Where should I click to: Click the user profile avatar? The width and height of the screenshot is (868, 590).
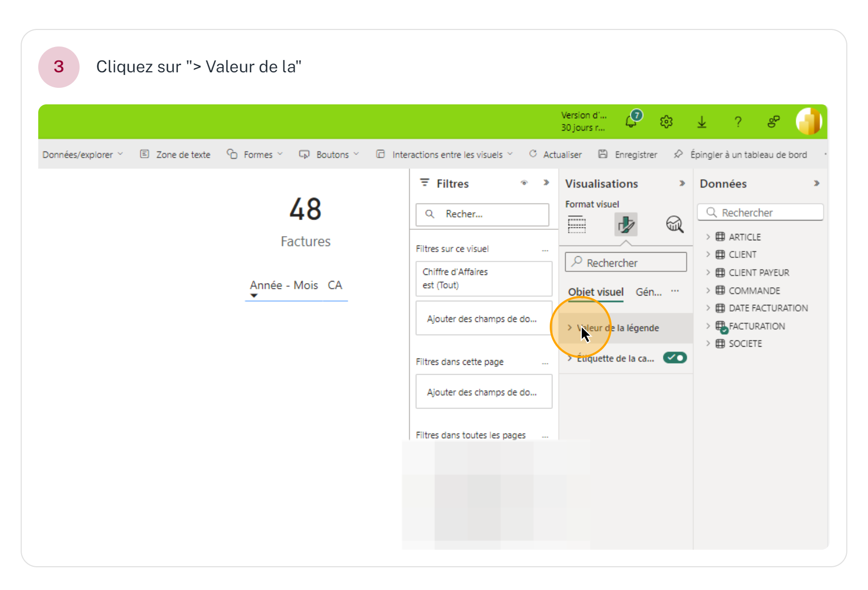click(x=809, y=121)
